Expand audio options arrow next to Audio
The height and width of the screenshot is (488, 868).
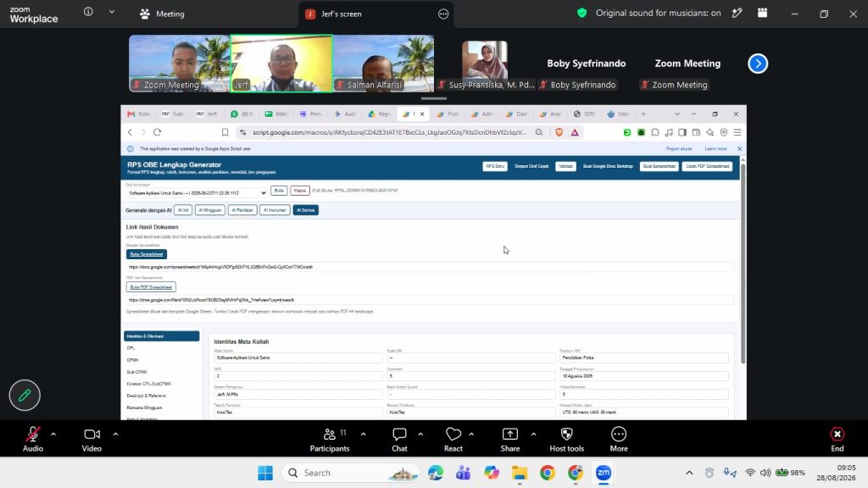pyautogui.click(x=53, y=435)
